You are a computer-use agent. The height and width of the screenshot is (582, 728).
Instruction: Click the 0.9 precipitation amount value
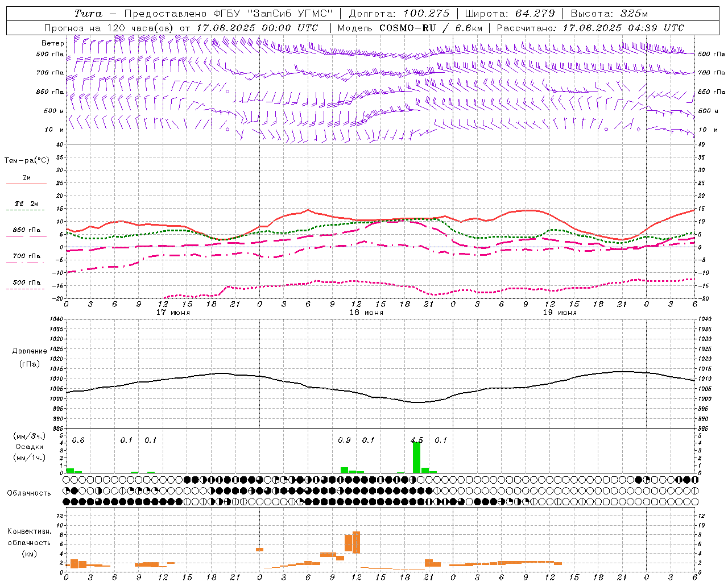(x=344, y=440)
